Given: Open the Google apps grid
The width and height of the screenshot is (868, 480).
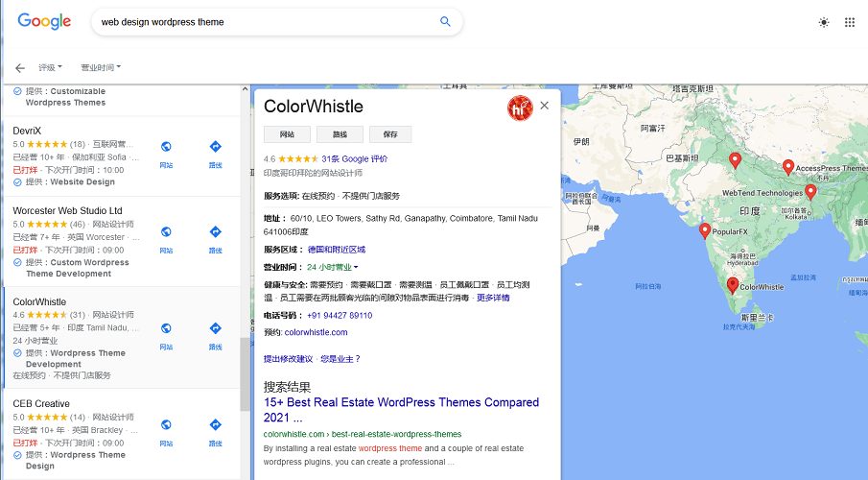Looking at the screenshot, I should point(850,22).
